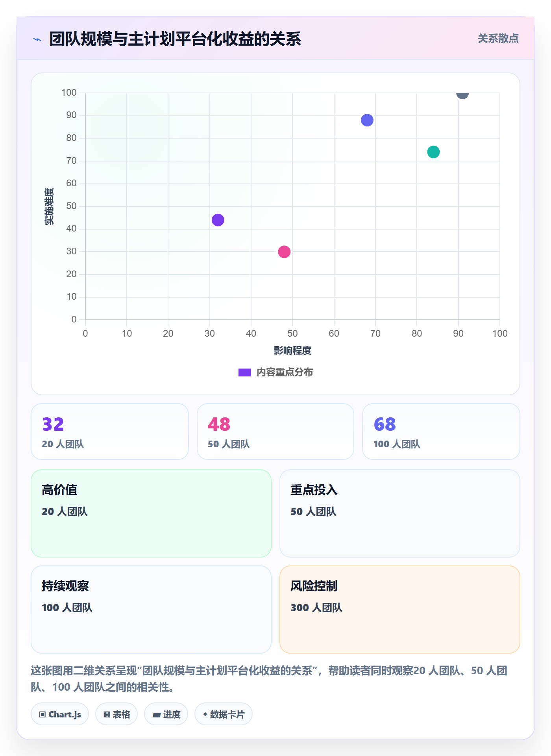
Task: Click the 数据卡片 tag chip
Action: pyautogui.click(x=224, y=714)
